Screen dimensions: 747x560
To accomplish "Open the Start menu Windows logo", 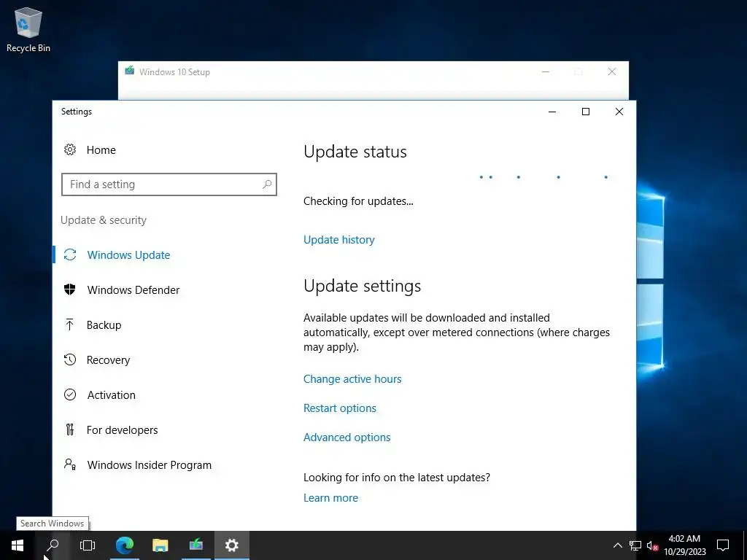I will 18,545.
